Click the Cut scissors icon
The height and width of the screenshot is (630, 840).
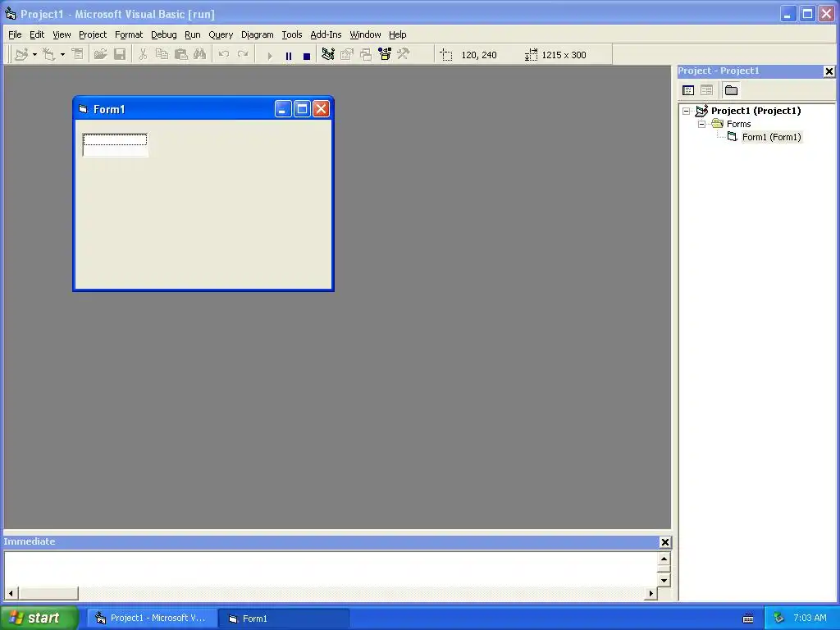click(x=143, y=55)
